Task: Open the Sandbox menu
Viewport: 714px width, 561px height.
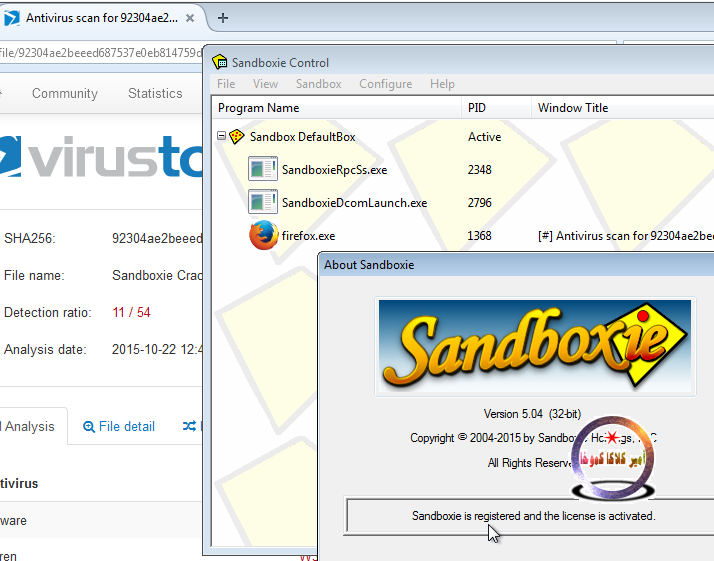Action: (x=318, y=84)
